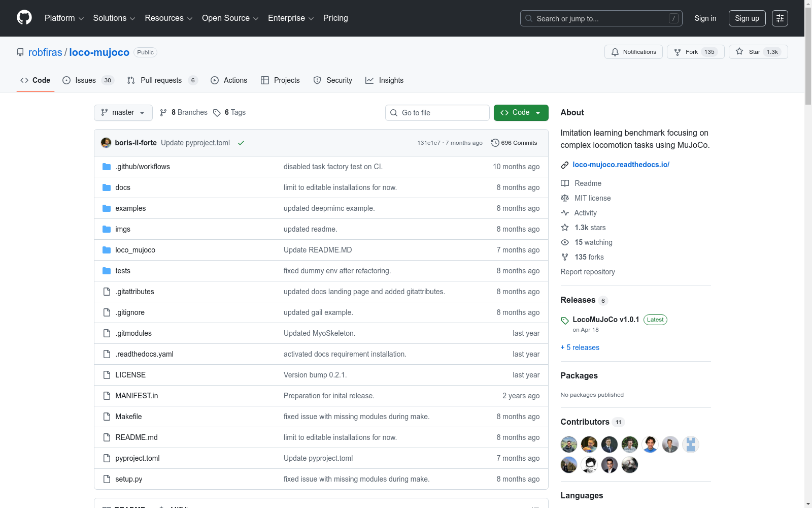Open the Pull requests tab

point(162,80)
